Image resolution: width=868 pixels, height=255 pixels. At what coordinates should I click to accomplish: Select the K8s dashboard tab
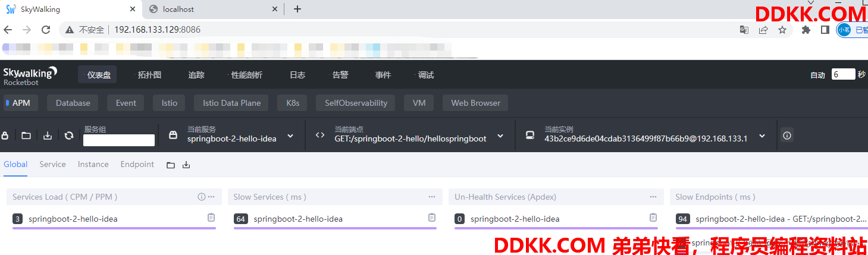[293, 103]
